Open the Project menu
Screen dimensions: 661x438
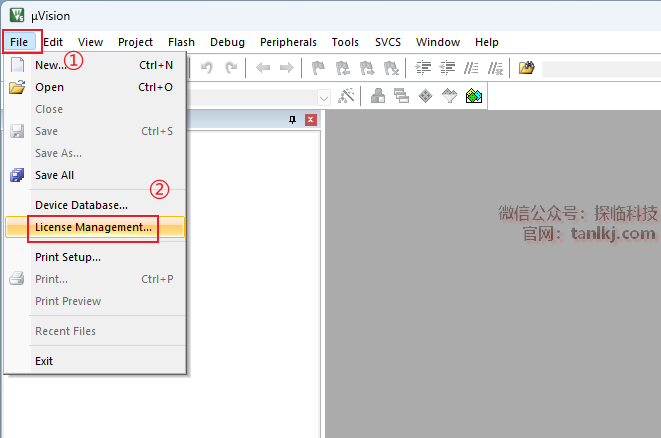click(x=135, y=42)
